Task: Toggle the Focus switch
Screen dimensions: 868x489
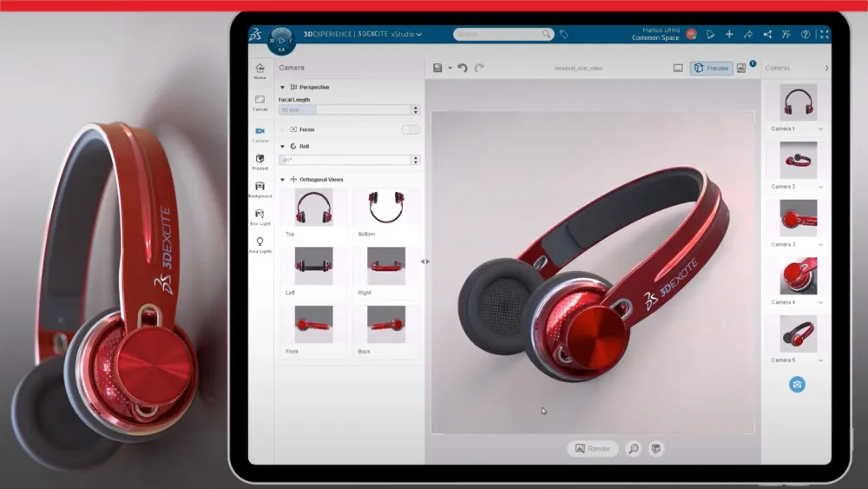Action: click(x=410, y=129)
